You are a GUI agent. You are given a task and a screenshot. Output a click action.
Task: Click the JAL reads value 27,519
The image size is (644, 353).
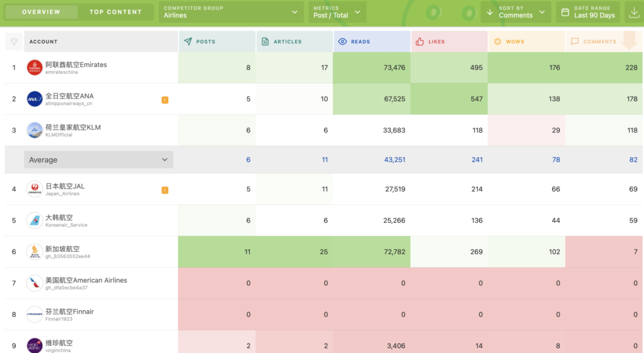point(394,189)
